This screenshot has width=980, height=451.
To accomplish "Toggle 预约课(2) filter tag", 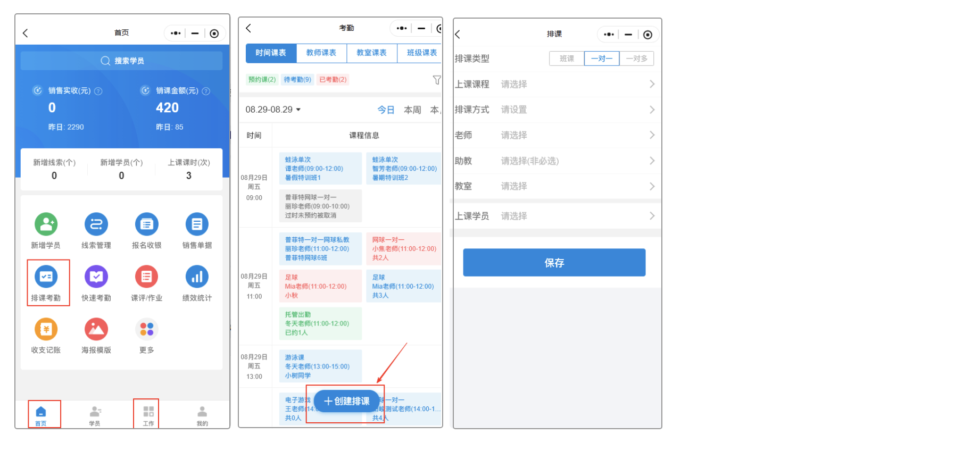I will coord(262,80).
